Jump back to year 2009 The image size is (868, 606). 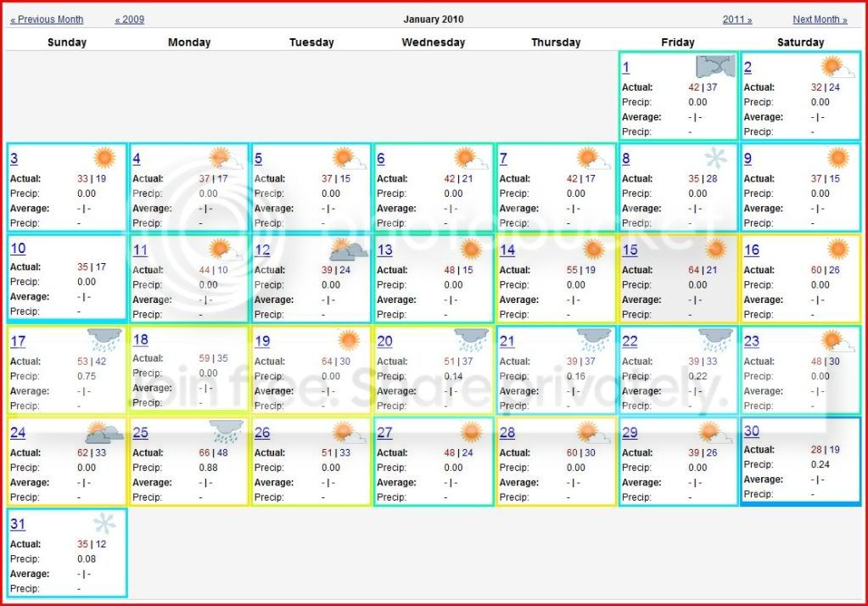point(130,20)
